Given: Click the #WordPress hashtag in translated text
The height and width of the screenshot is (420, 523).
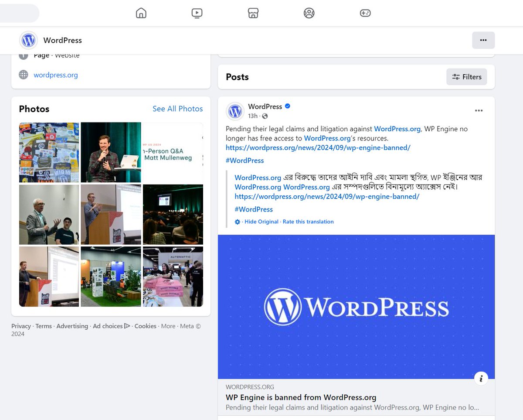Looking at the screenshot, I should tap(254, 209).
